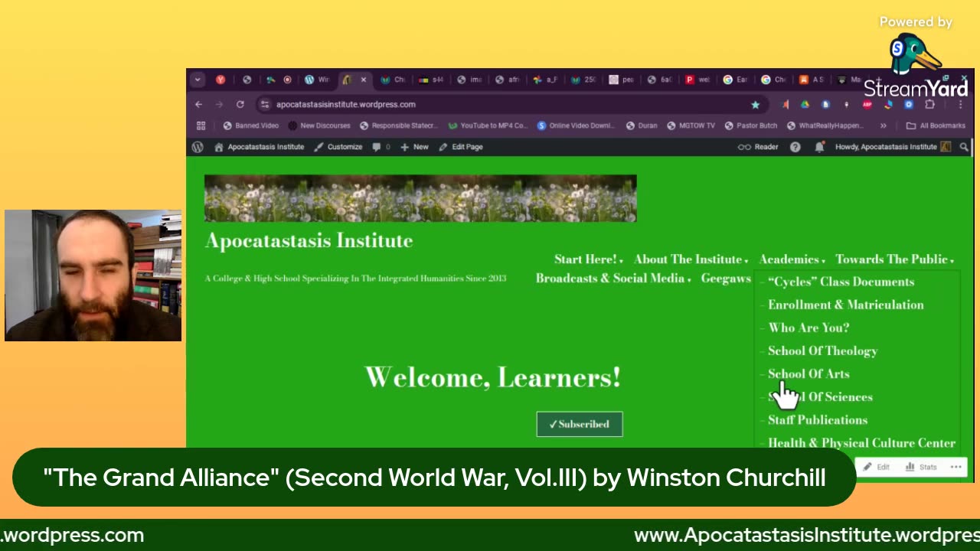Select "Cycles" Class Documents submenu item
Screen dimensions: 980x551
point(841,282)
